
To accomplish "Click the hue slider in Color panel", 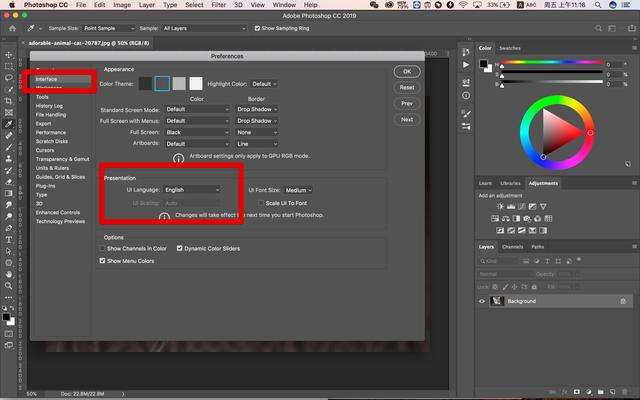I will click(x=552, y=62).
